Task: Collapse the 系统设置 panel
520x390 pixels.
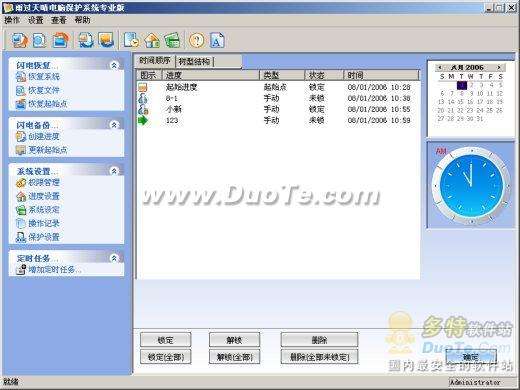Action: 114,171
